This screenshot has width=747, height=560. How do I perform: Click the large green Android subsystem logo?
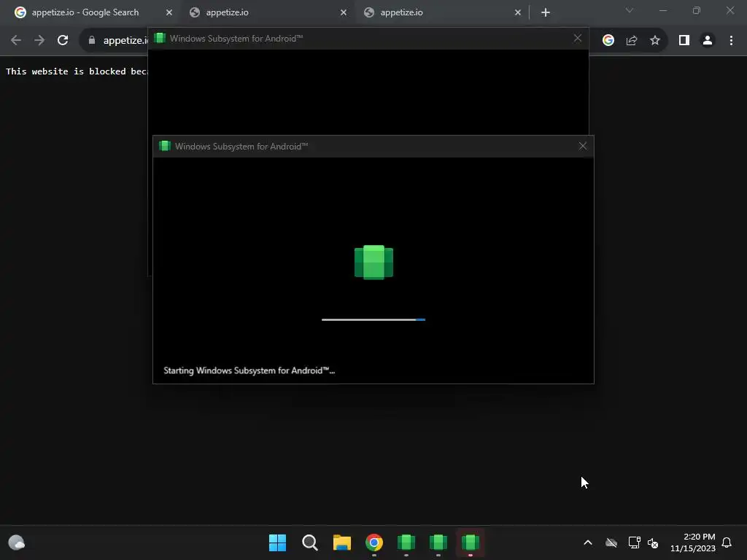[x=374, y=262]
